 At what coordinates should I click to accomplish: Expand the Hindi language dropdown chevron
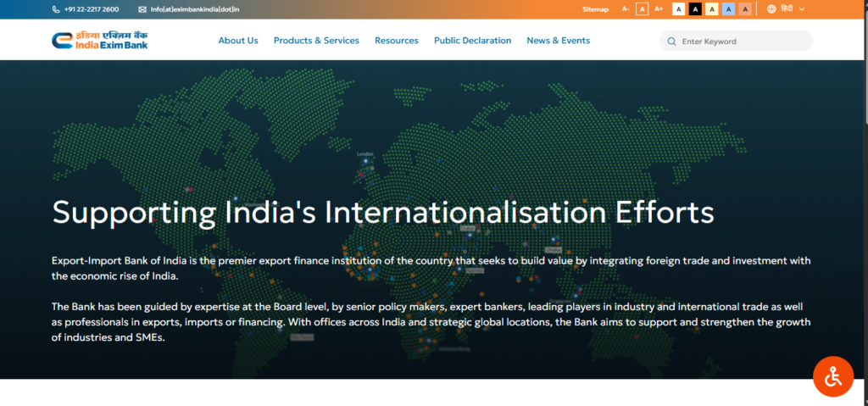pyautogui.click(x=802, y=9)
